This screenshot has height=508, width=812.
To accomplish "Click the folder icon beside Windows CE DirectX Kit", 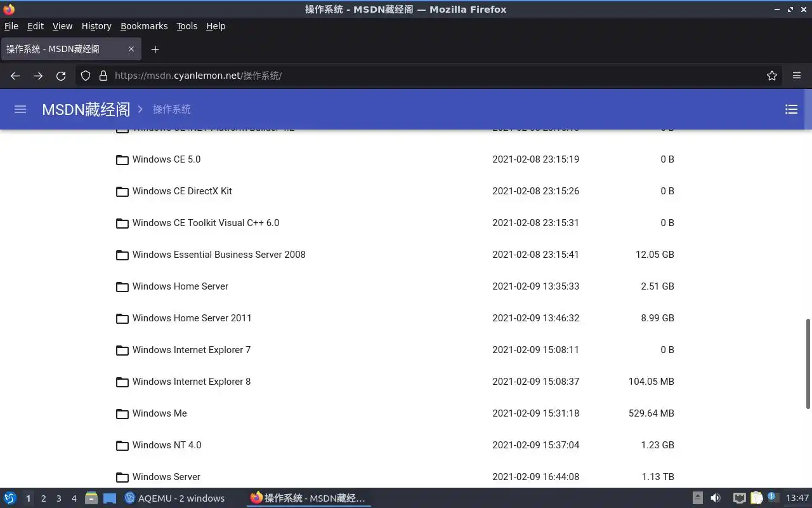I will (x=122, y=191).
